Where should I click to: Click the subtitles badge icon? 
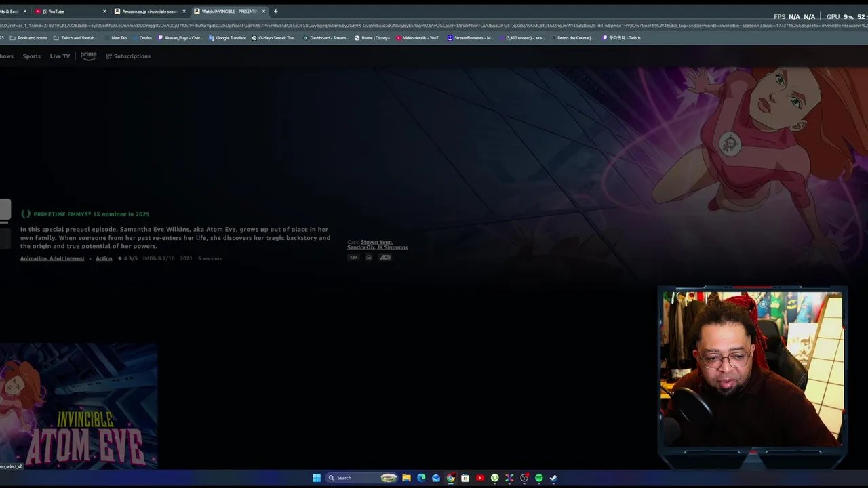pyautogui.click(x=369, y=258)
